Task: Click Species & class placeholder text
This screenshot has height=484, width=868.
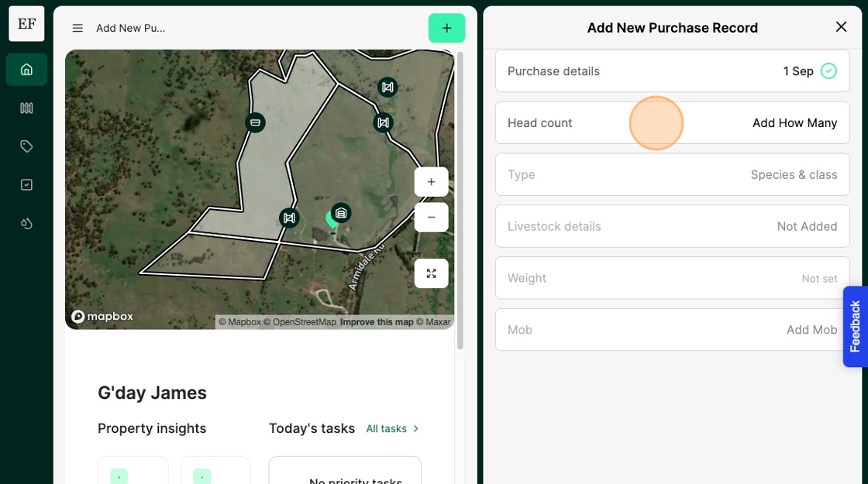Action: (x=794, y=175)
